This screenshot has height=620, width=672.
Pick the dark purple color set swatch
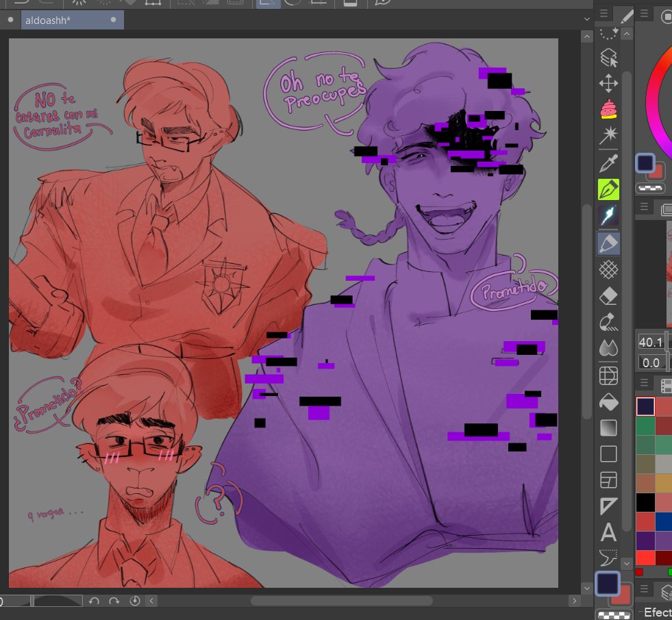645,541
